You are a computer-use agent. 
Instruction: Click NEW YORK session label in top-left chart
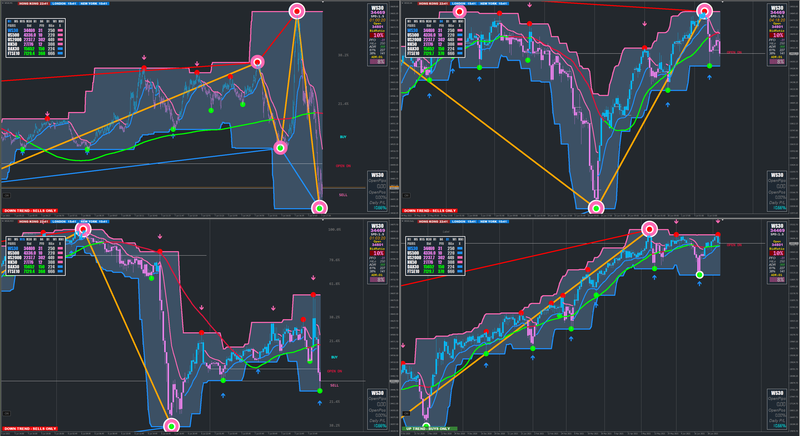94,4
